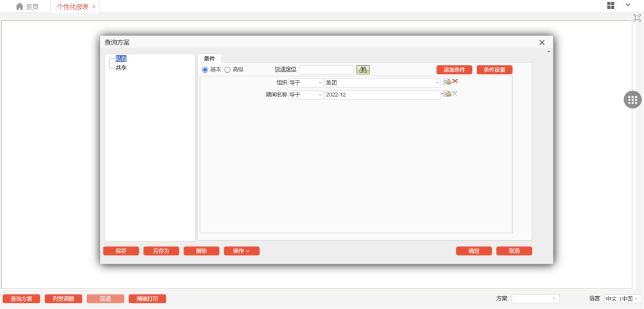The height and width of the screenshot is (309, 644).
Task: Confirm with the 确定 button
Action: point(474,251)
